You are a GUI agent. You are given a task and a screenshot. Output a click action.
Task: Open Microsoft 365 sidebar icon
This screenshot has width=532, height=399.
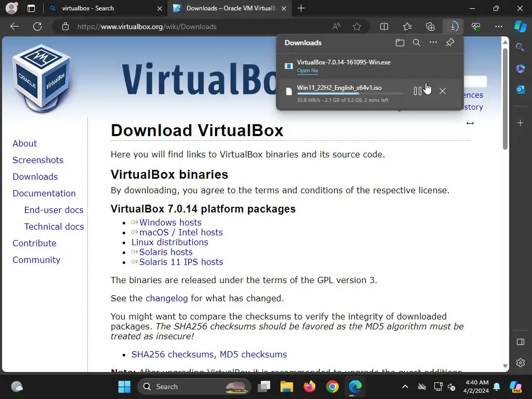[520, 69]
